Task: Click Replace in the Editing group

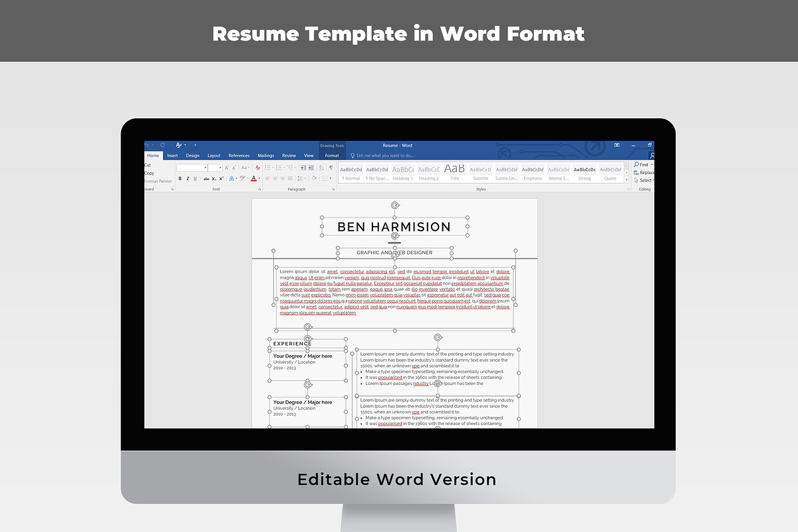Action: click(644, 172)
